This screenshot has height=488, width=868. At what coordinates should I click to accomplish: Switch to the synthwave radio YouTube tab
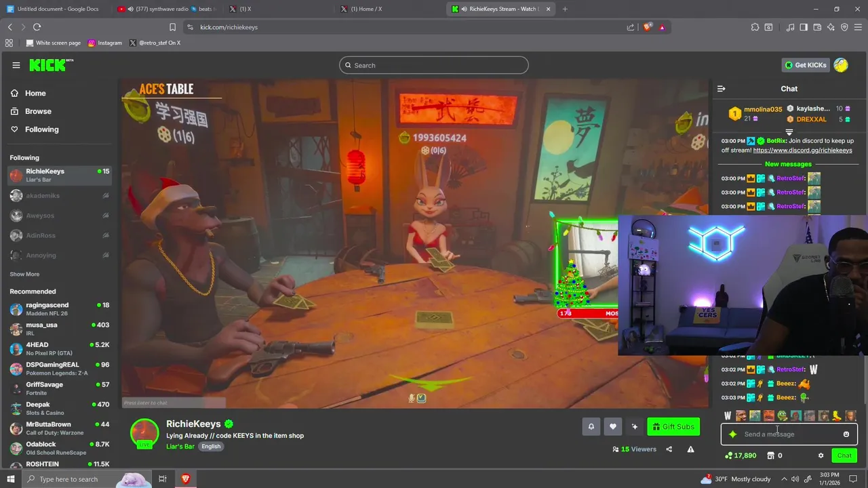click(x=166, y=9)
